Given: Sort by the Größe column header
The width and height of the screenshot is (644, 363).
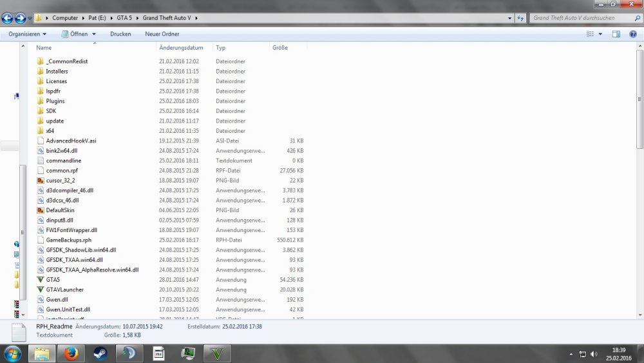Looking at the screenshot, I should click(x=288, y=48).
